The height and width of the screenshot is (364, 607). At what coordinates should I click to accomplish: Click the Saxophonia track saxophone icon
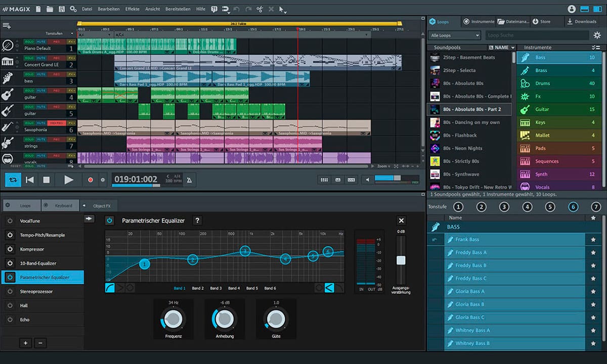(8, 127)
